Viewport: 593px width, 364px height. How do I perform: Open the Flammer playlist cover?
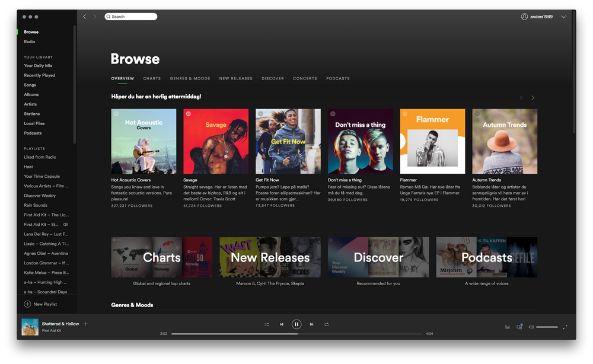click(x=433, y=141)
